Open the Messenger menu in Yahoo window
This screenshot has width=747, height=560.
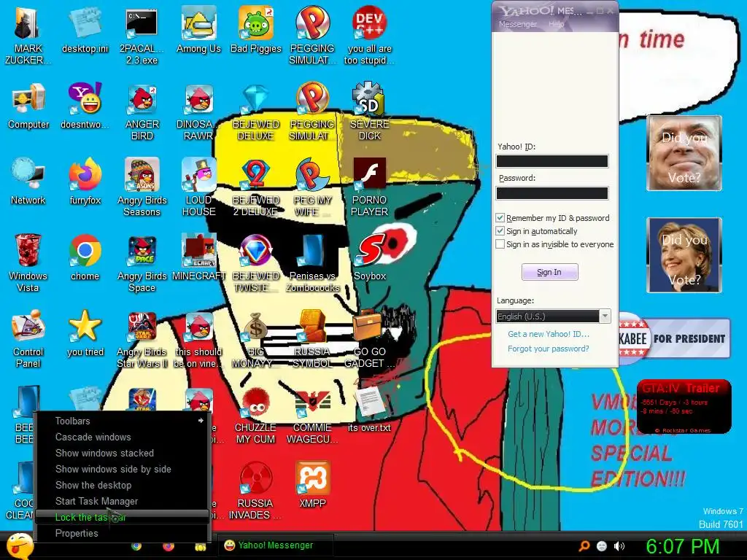(517, 24)
